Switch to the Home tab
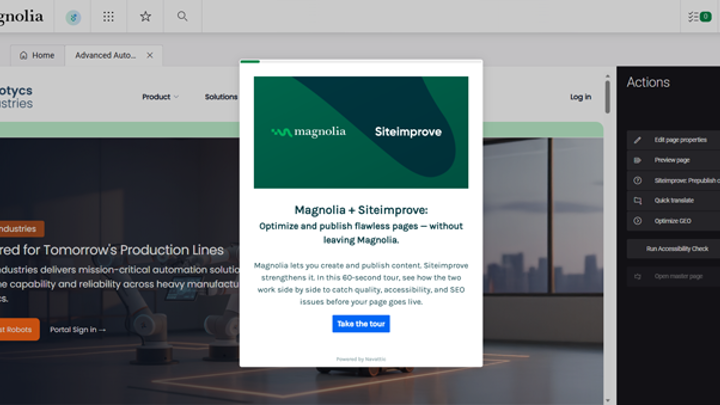 click(x=37, y=56)
